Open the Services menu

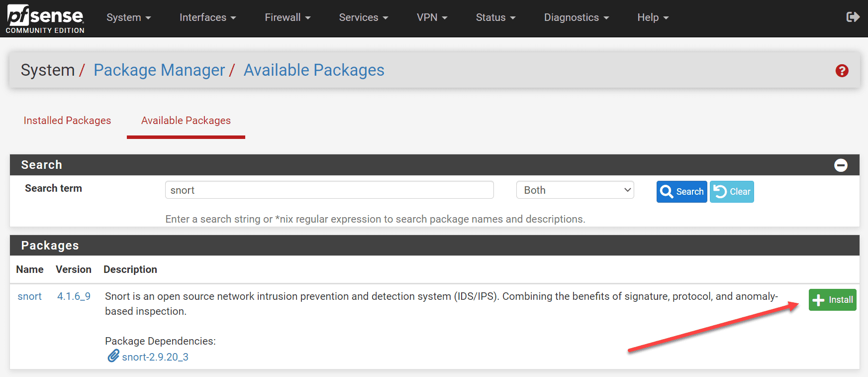[363, 17]
